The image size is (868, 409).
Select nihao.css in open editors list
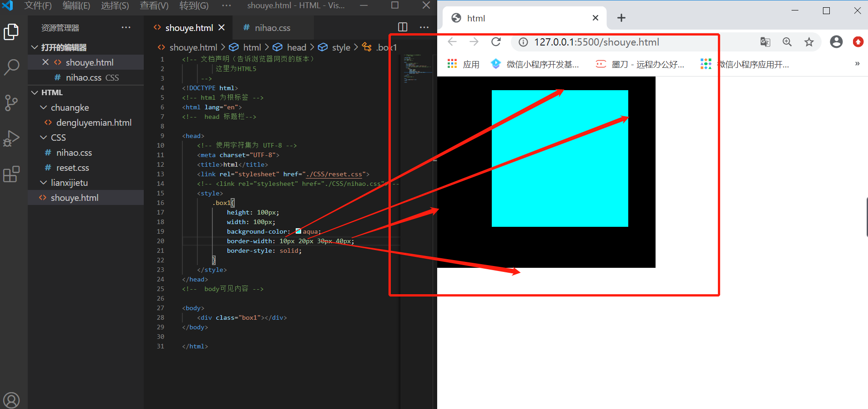point(86,77)
